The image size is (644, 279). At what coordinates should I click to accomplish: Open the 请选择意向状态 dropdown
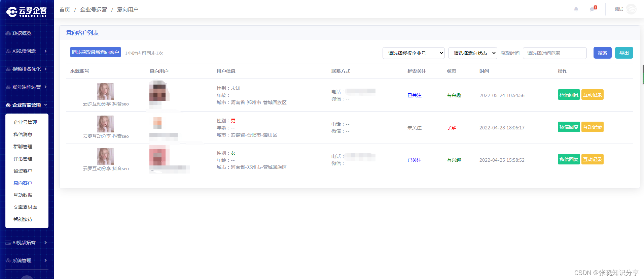click(x=472, y=53)
